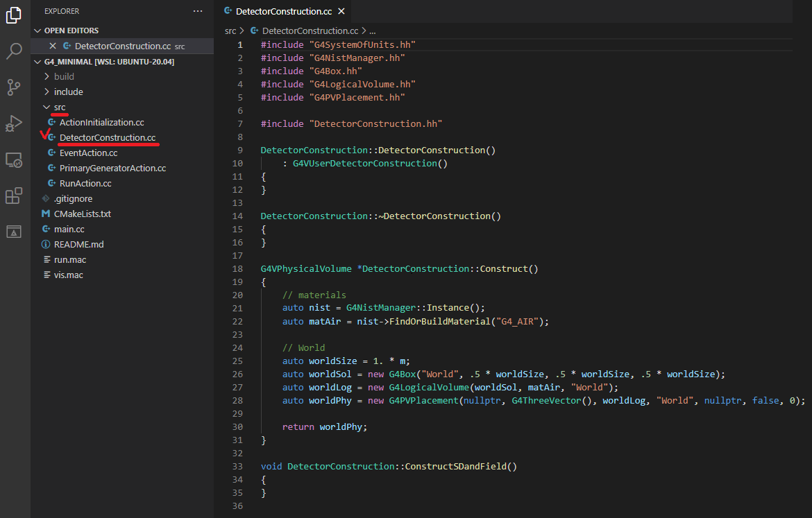Open ActionInitialization.cc from the file tree
This screenshot has width=812, height=518.
(101, 122)
